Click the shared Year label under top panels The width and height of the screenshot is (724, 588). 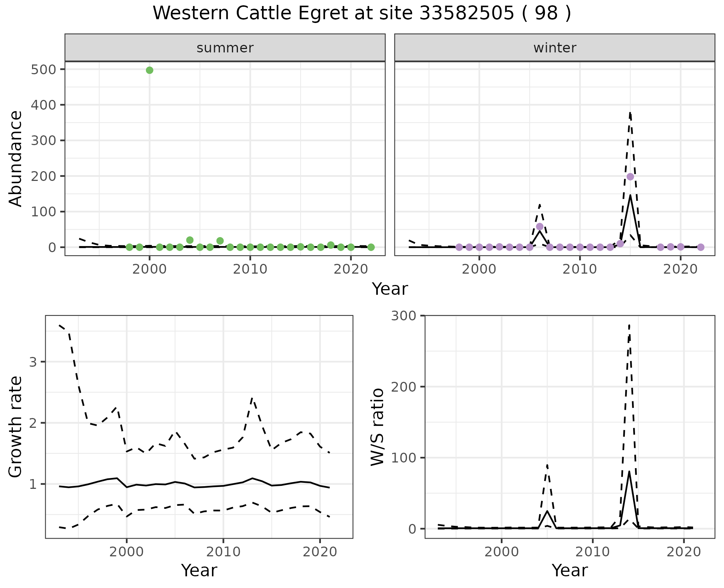coord(390,289)
